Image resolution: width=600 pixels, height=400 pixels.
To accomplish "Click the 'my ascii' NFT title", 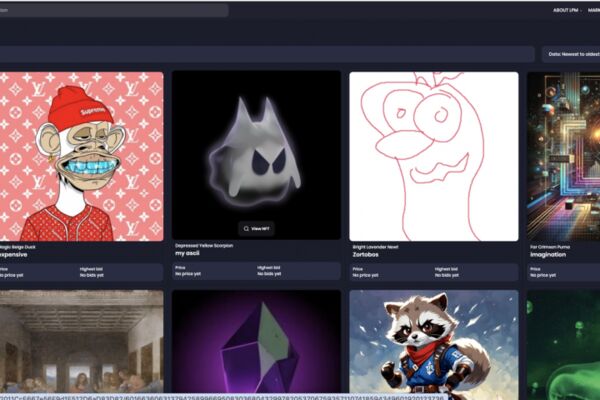I will [x=187, y=253].
